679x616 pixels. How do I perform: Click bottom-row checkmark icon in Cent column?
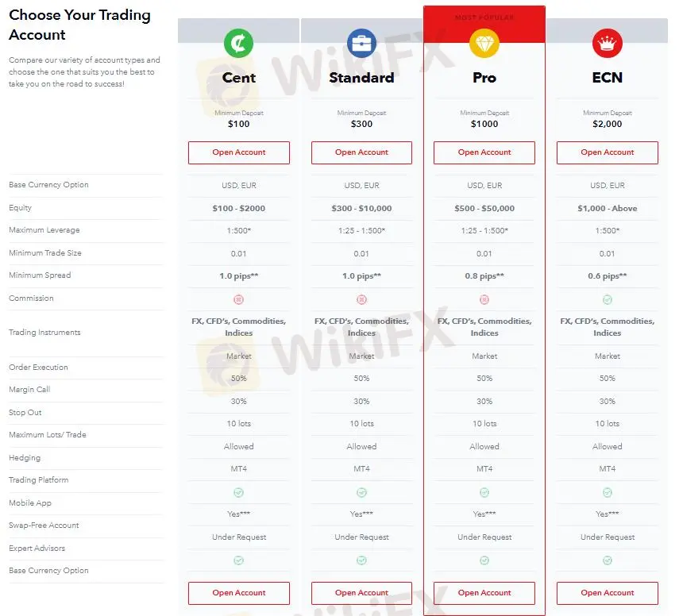[239, 560]
